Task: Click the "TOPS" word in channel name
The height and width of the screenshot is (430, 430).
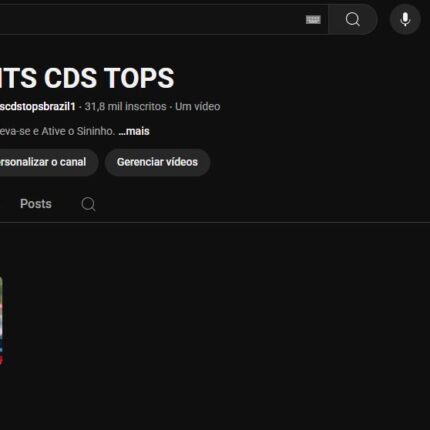Action: 139,78
